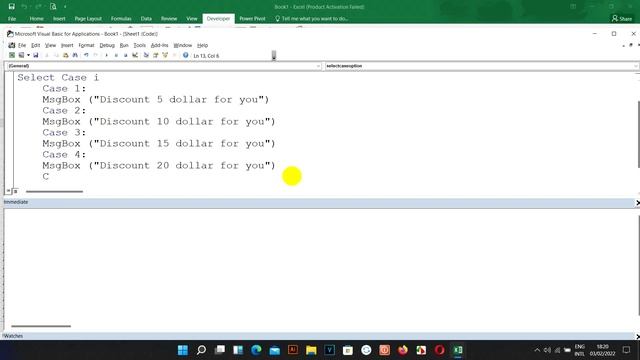Open the Add-Ins menu

click(x=159, y=45)
